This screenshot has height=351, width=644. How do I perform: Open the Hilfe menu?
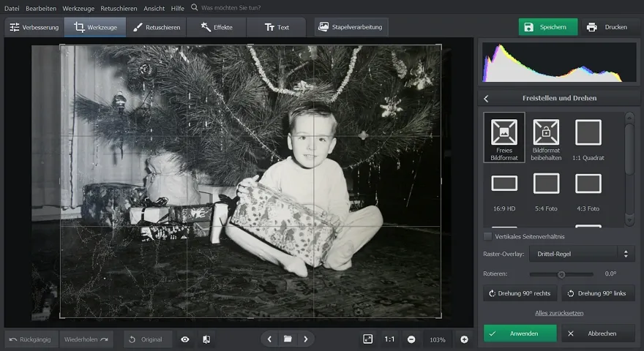[x=177, y=8]
